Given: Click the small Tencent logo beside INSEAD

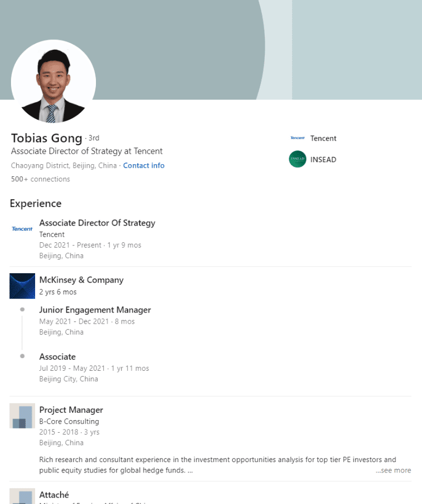Looking at the screenshot, I should pyautogui.click(x=297, y=138).
